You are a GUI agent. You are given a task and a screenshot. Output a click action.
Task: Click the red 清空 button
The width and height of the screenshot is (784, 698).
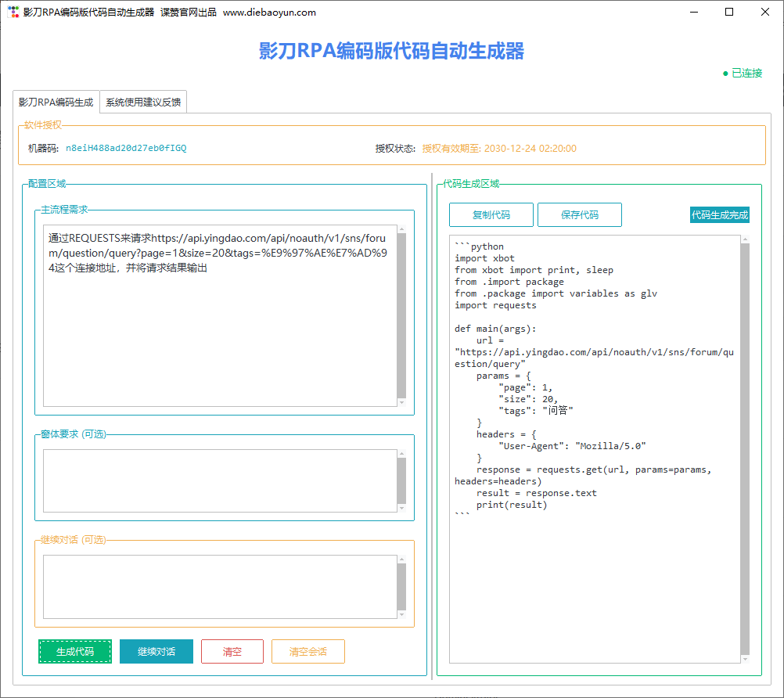[x=232, y=652]
